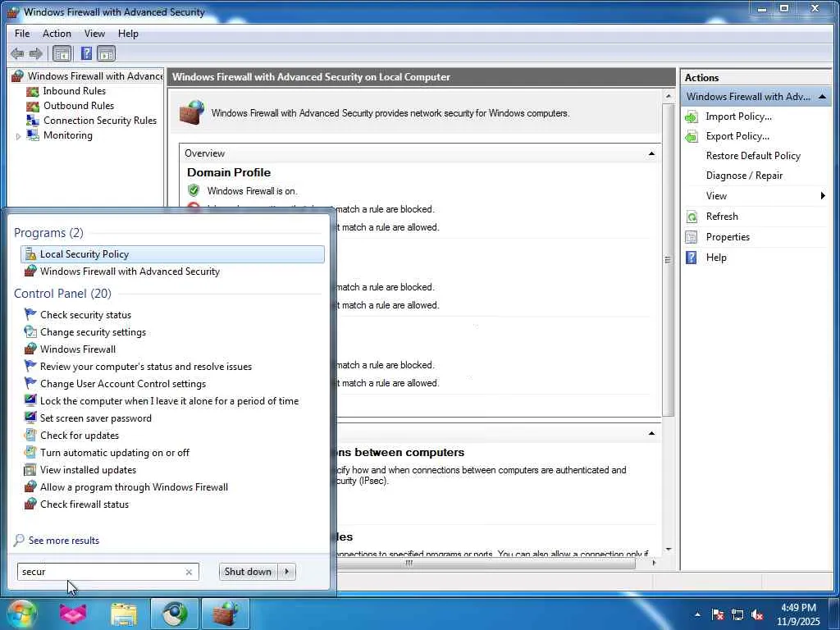This screenshot has width=840, height=630.
Task: Click the Shut down button
Action: pyautogui.click(x=248, y=572)
